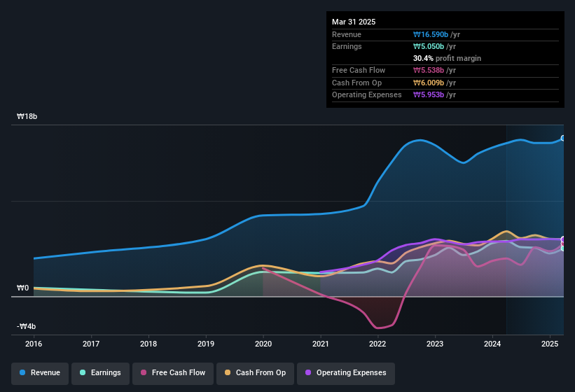Click the ₩5.050b earnings value
This screenshot has width=575, height=392.
429,46
